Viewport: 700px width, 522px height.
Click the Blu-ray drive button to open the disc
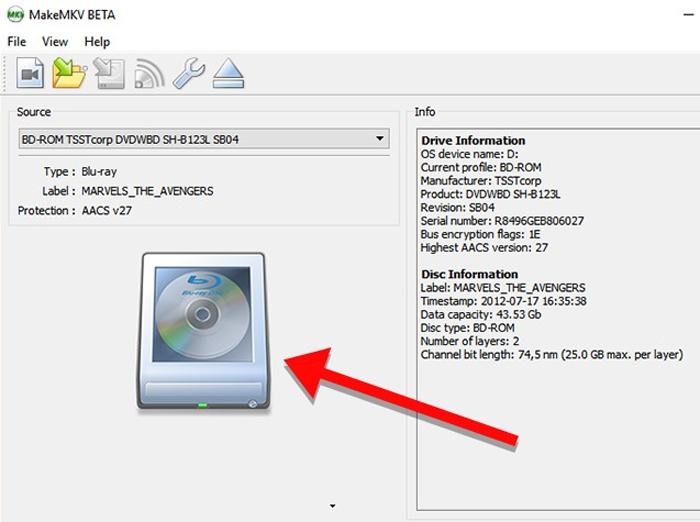(x=203, y=331)
